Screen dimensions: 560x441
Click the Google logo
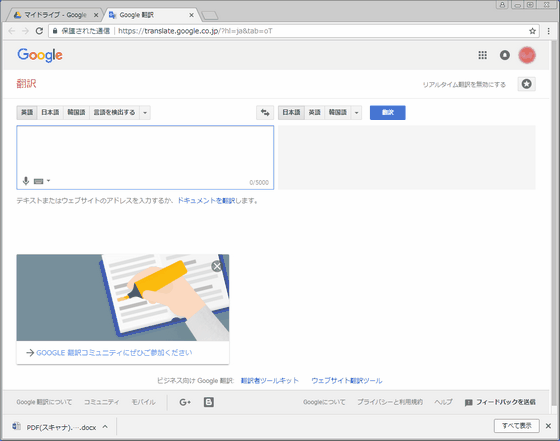(40, 55)
